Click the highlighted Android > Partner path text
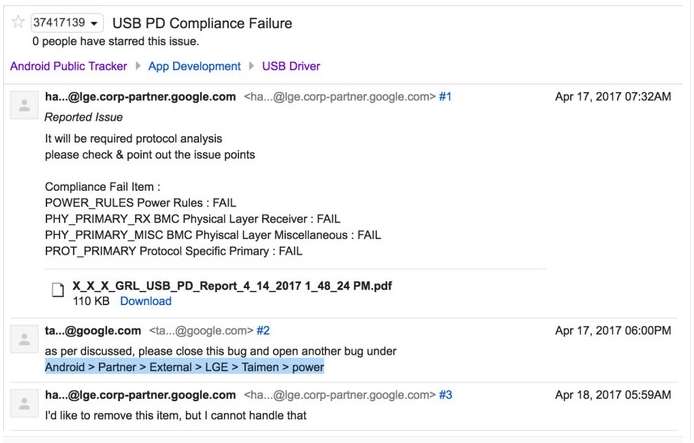 185,367
